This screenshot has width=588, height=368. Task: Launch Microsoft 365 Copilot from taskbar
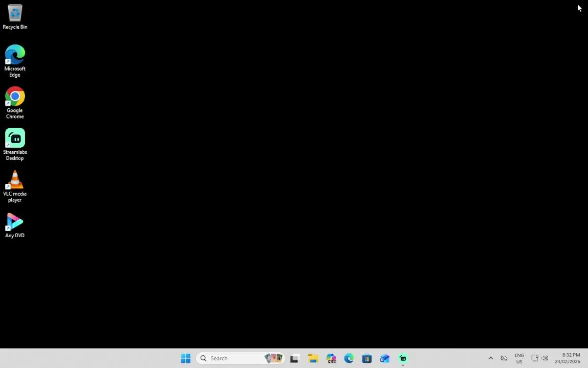click(331, 358)
